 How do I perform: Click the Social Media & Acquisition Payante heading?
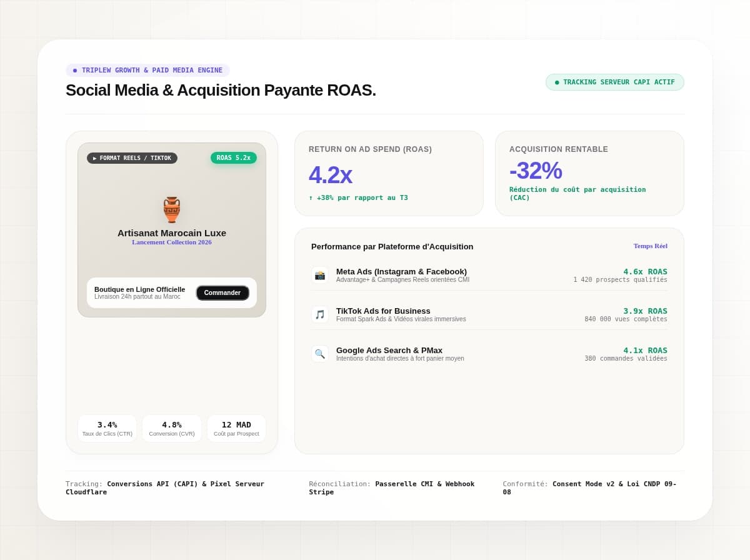pyautogui.click(x=221, y=90)
